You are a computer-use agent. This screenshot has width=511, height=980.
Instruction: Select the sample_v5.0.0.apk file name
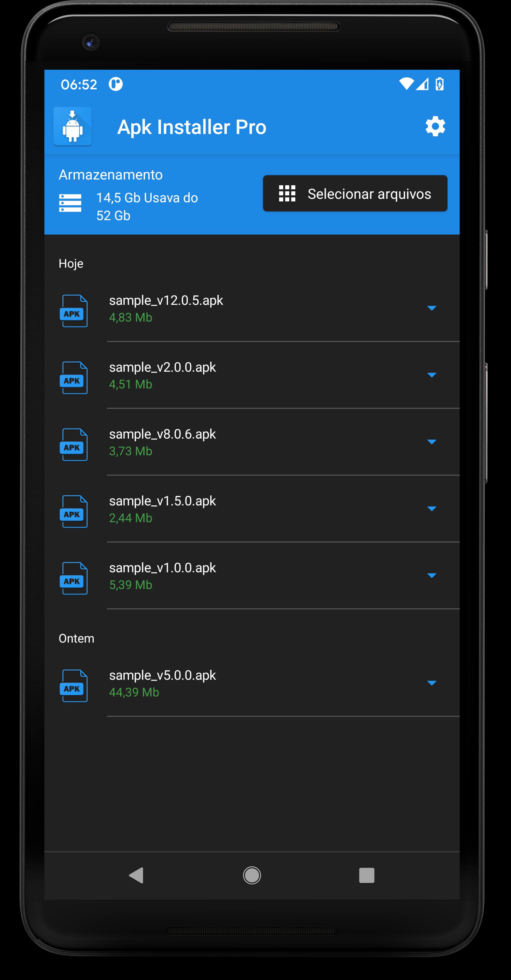tap(163, 676)
